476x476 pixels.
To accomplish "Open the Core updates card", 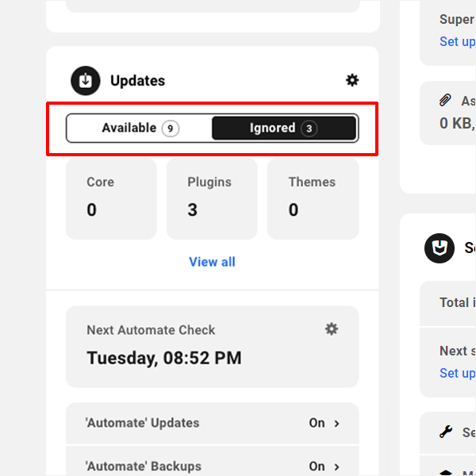I will 111,198.
